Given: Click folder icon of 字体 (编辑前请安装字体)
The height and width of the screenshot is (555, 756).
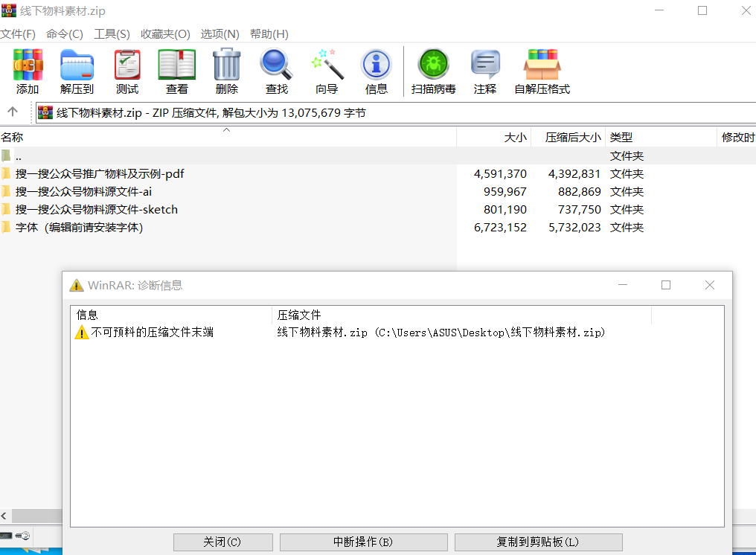Looking at the screenshot, I should (x=6, y=227).
